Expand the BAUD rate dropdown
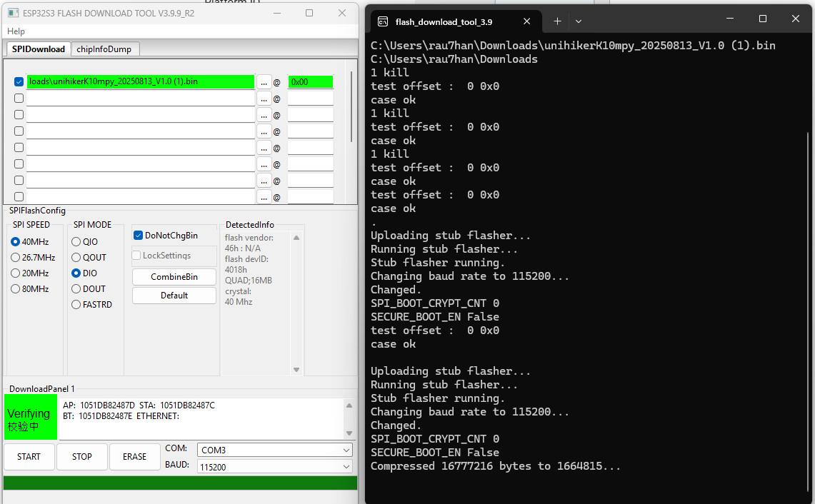815x504 pixels. point(275,467)
